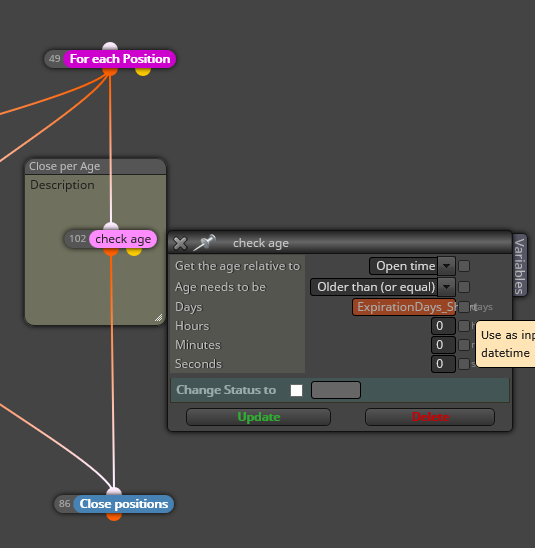Click the Minutes value field

click(x=443, y=345)
